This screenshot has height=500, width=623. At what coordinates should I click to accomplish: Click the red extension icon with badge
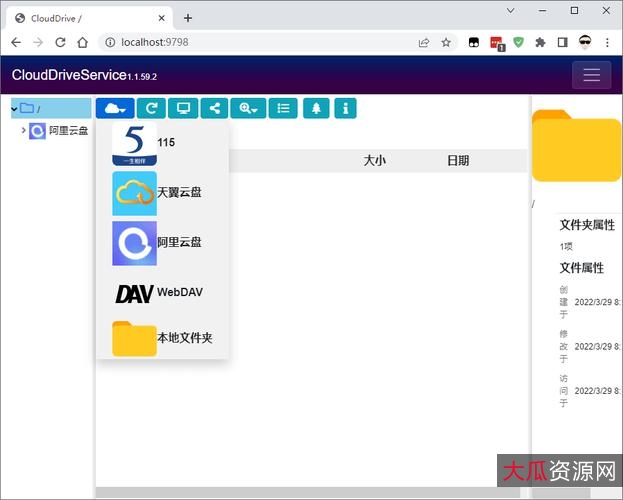click(x=497, y=43)
